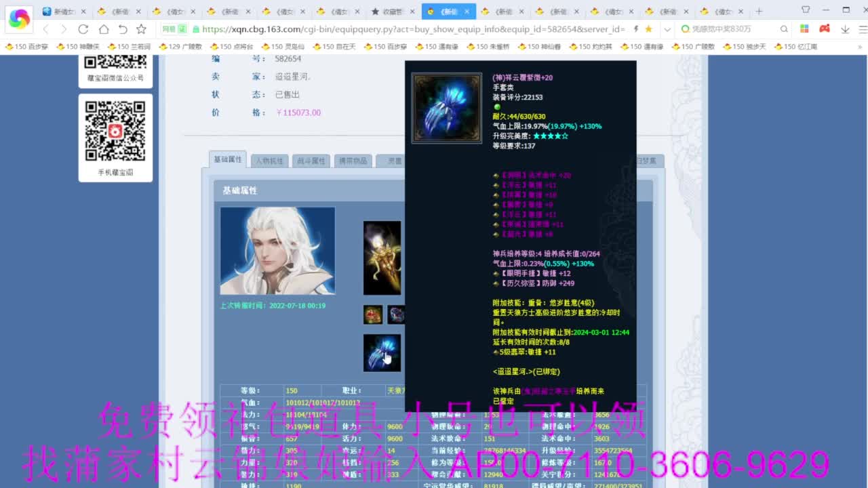Open the browser home page icon
Viewport: 868px width, 488px height.
tap(103, 29)
